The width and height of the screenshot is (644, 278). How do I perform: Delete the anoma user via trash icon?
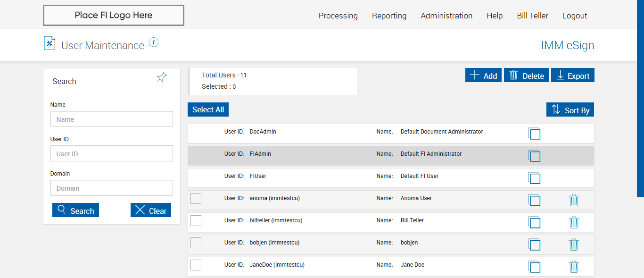click(x=574, y=200)
